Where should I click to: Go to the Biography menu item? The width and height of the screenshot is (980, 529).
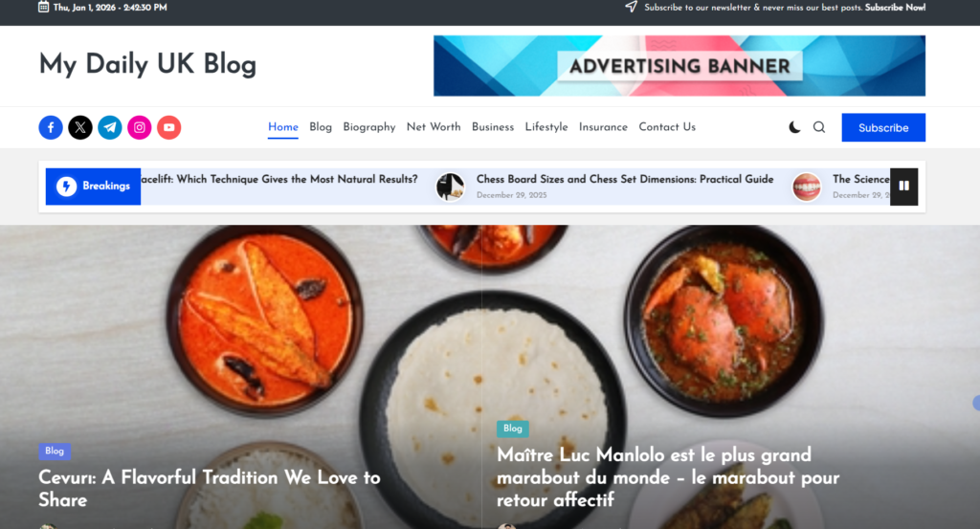coord(368,127)
